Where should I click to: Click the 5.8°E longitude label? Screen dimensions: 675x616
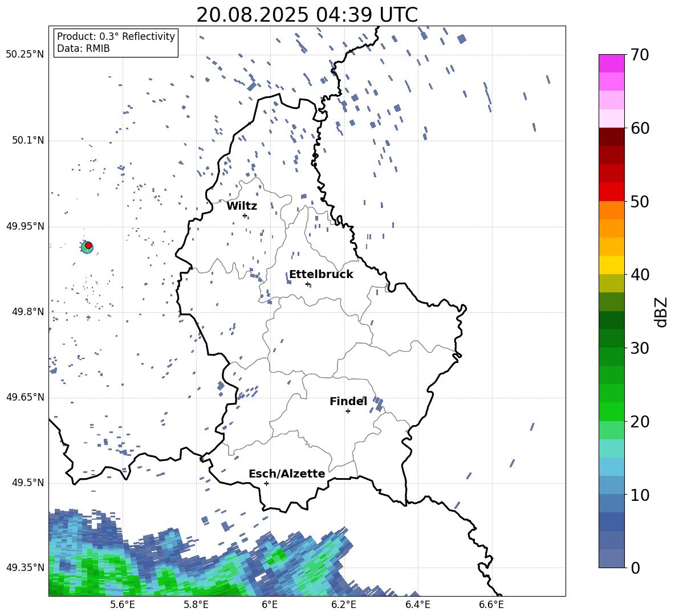196,605
